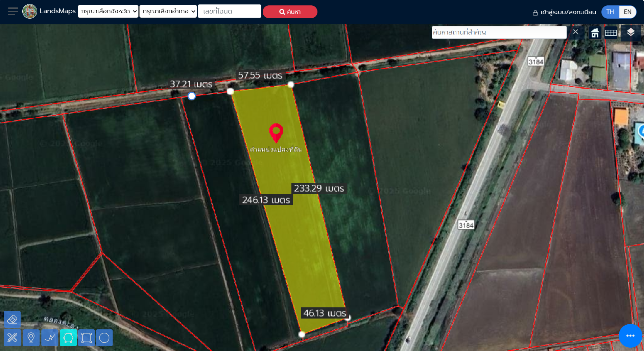This screenshot has width=644, height=351.
Task: Switch language to EN
Action: pyautogui.click(x=627, y=12)
